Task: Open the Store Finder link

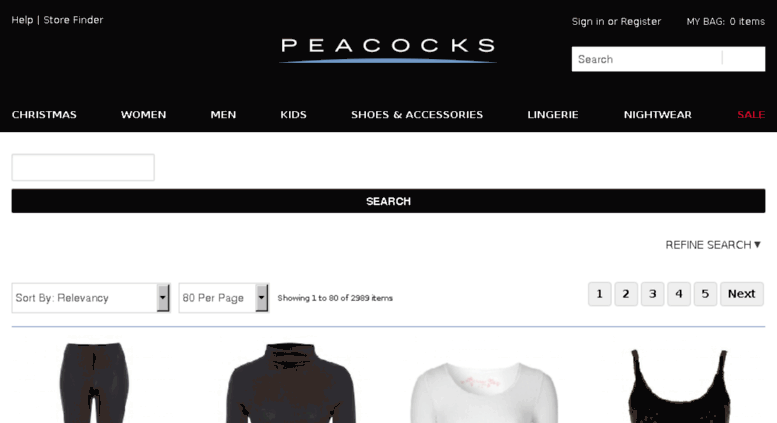Action: (73, 20)
